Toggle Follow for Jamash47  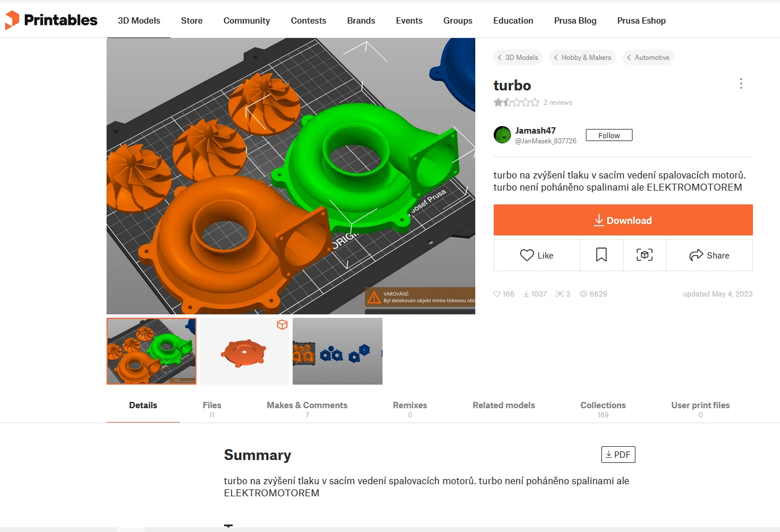(x=609, y=135)
